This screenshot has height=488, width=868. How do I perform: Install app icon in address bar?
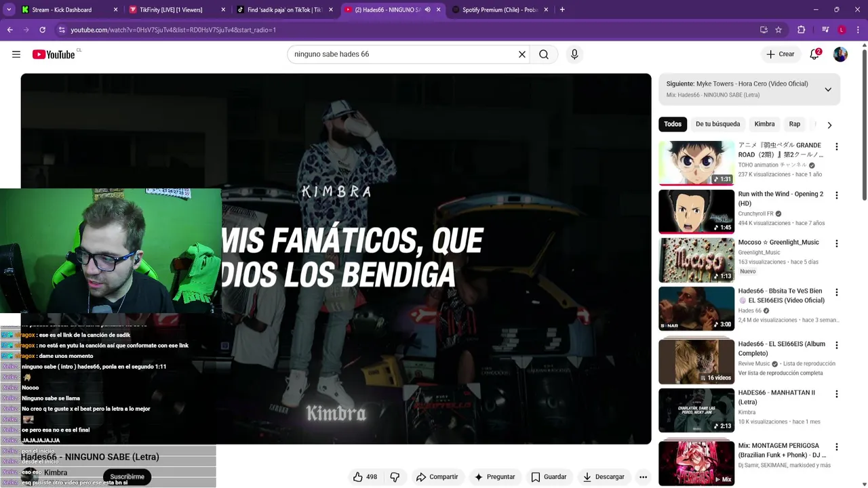[764, 30]
